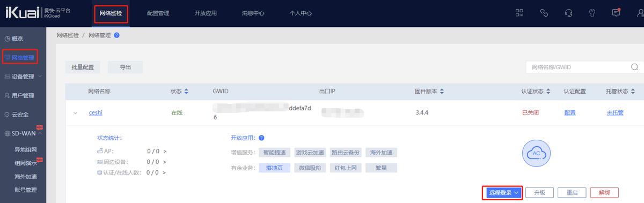Screen dimensions: 644x203
Task: Open the QR code/app grid icon
Action: click(x=519, y=13)
